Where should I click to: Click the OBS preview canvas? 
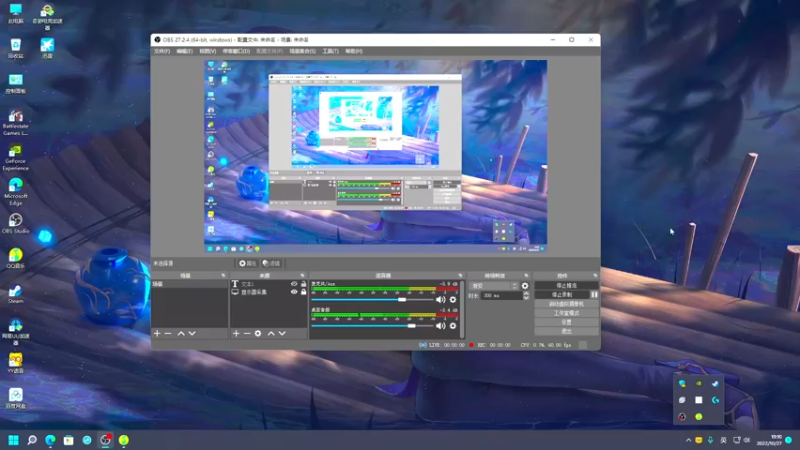(376, 157)
